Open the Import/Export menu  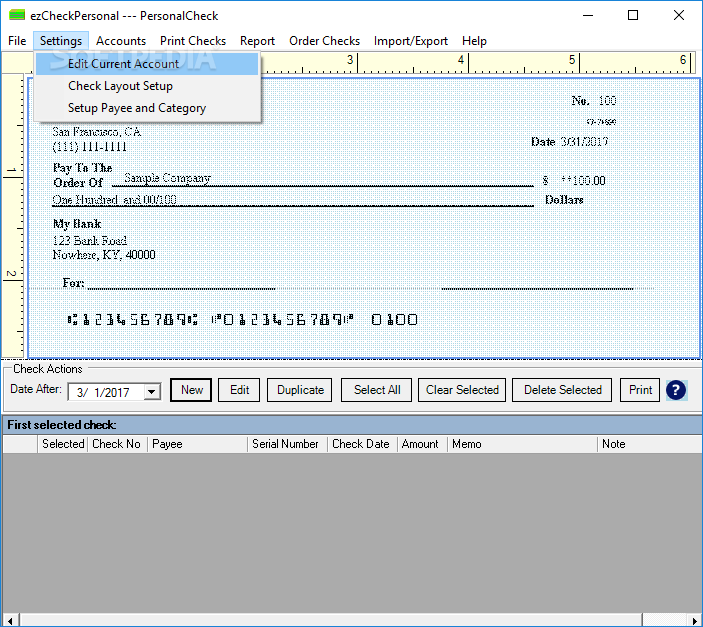click(x=411, y=41)
